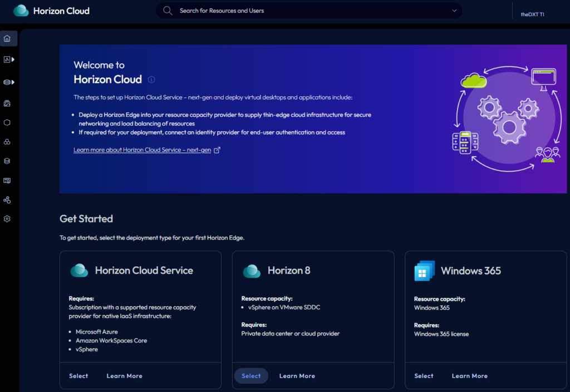The width and height of the screenshot is (570, 392).
Task: Learn More about Horizon Cloud Service
Action: tap(124, 376)
